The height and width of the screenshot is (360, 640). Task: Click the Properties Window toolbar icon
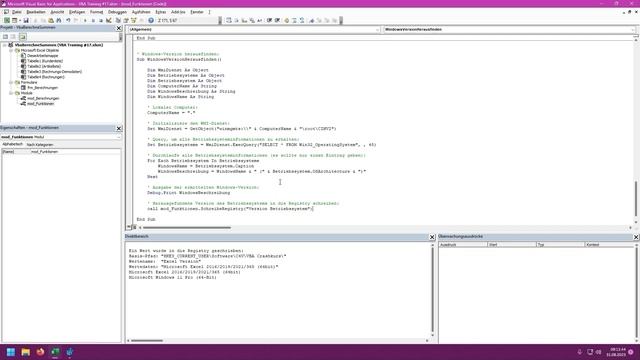pyautogui.click(x=126, y=20)
